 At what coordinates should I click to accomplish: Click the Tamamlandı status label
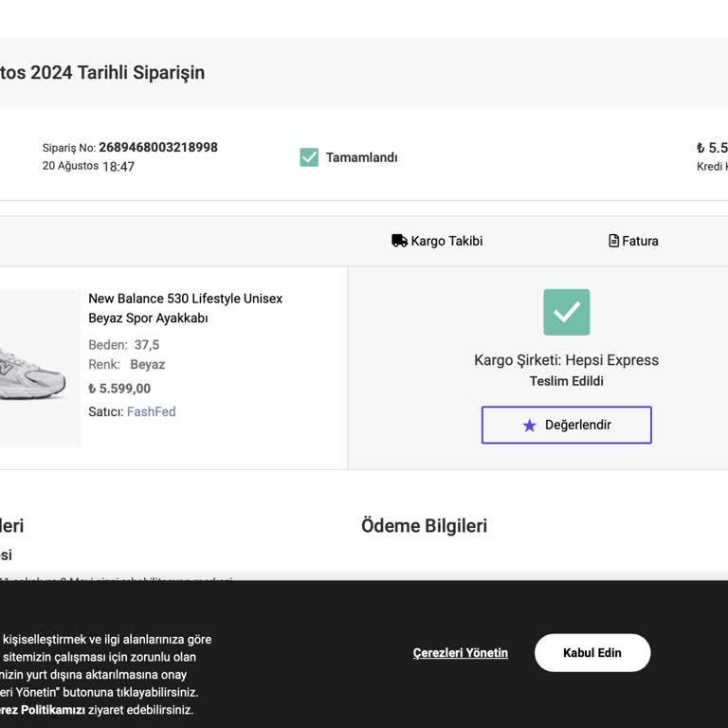coord(362,157)
